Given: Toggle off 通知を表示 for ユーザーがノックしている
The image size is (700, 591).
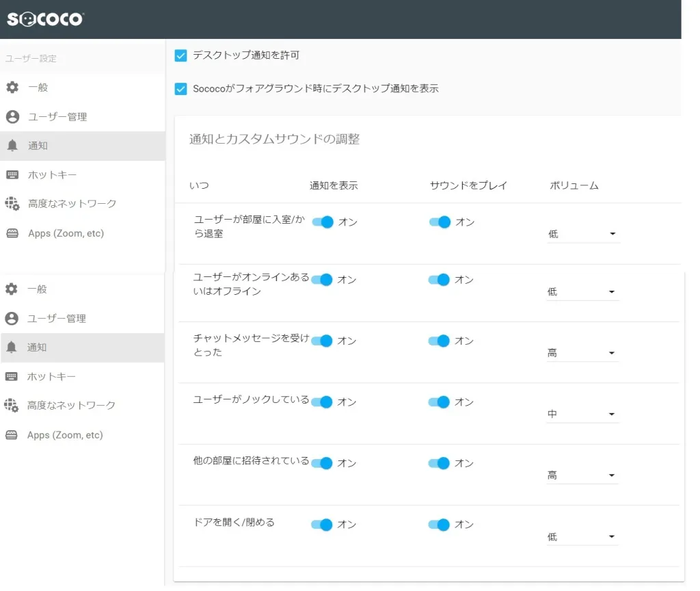Looking at the screenshot, I should tap(322, 402).
